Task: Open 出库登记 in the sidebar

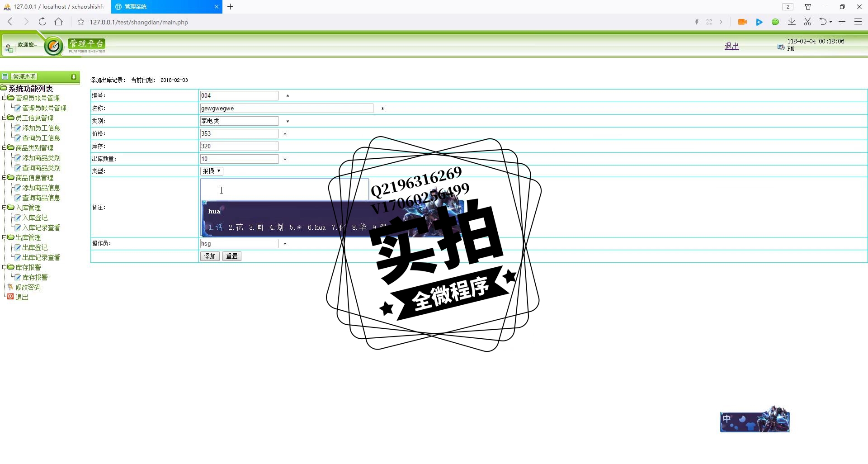Action: coord(35,247)
